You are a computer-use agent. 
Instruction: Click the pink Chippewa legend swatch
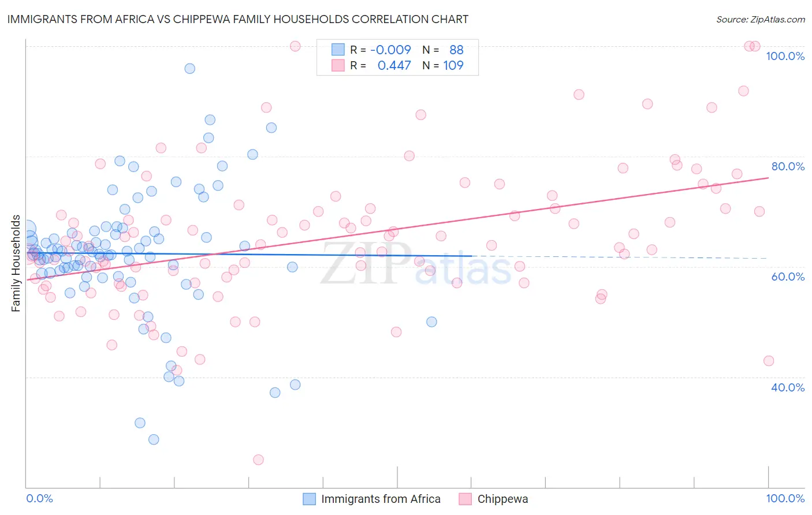point(465,499)
